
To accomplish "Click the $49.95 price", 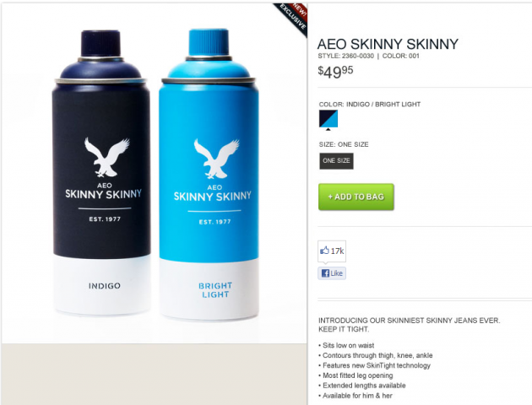I will (x=335, y=72).
